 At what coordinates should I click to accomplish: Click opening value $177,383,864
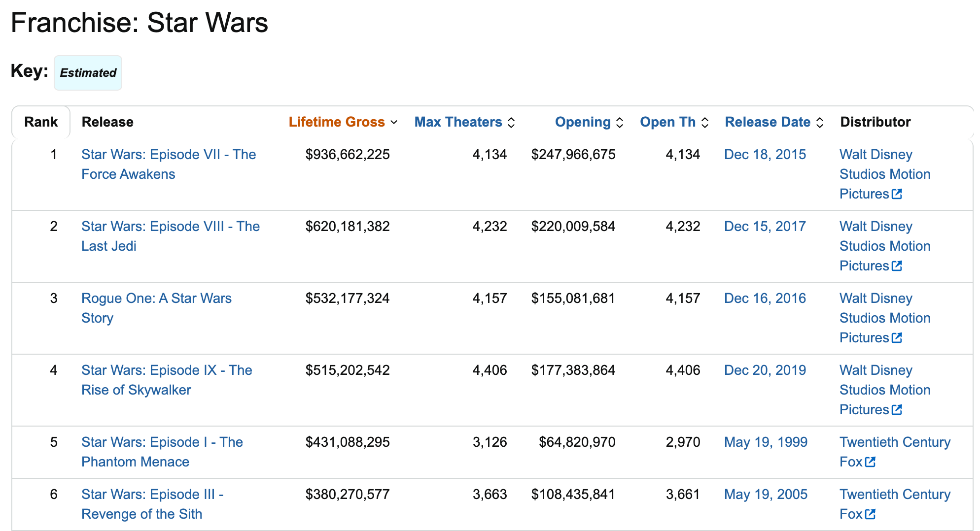[x=573, y=370]
